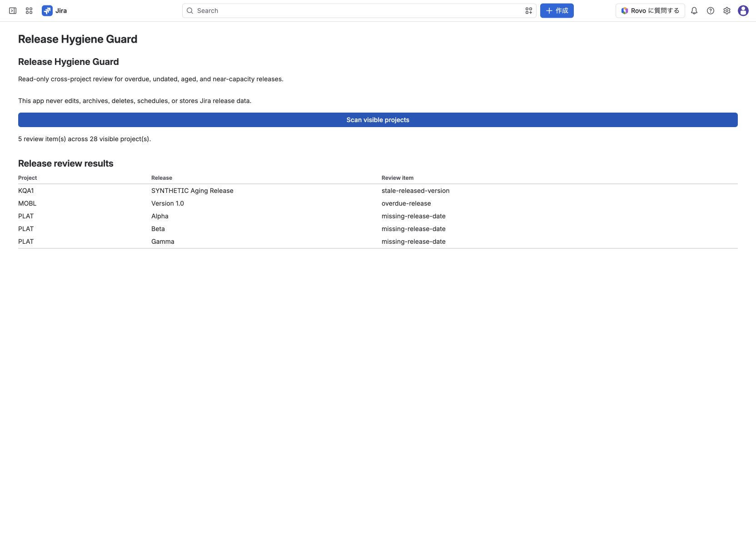Screen dimensions: 756x557
Task: Open the user profile avatar
Action: (x=743, y=10)
